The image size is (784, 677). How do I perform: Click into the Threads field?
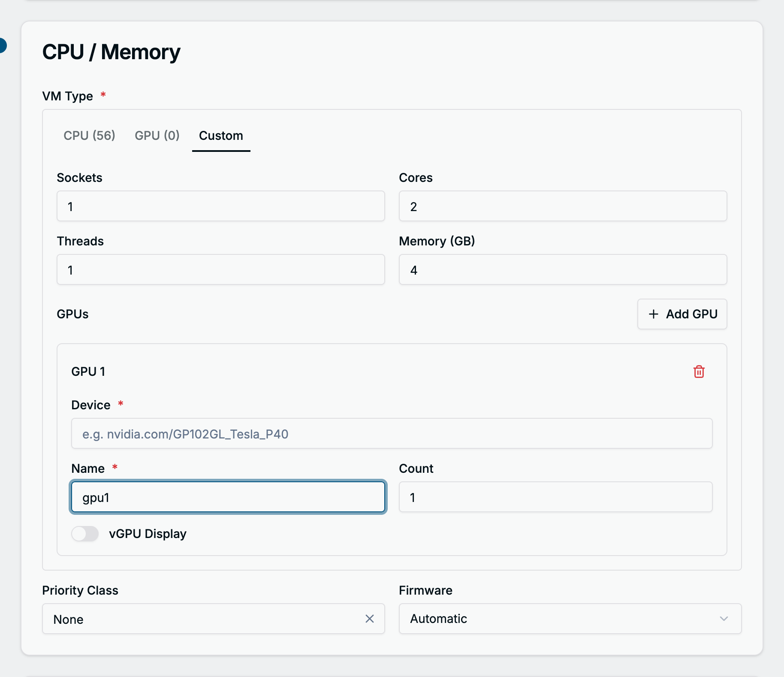click(x=221, y=269)
